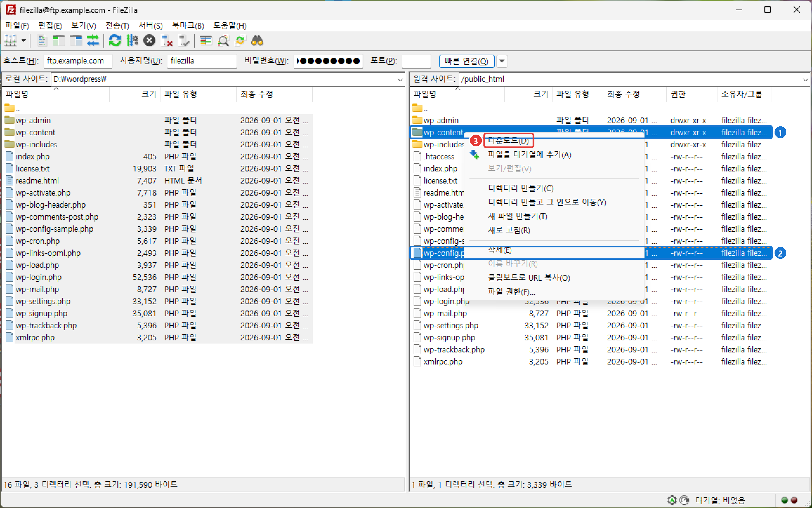Viewport: 812px width, 508px height.
Task: Expand remote site path dropdown
Action: pos(805,79)
